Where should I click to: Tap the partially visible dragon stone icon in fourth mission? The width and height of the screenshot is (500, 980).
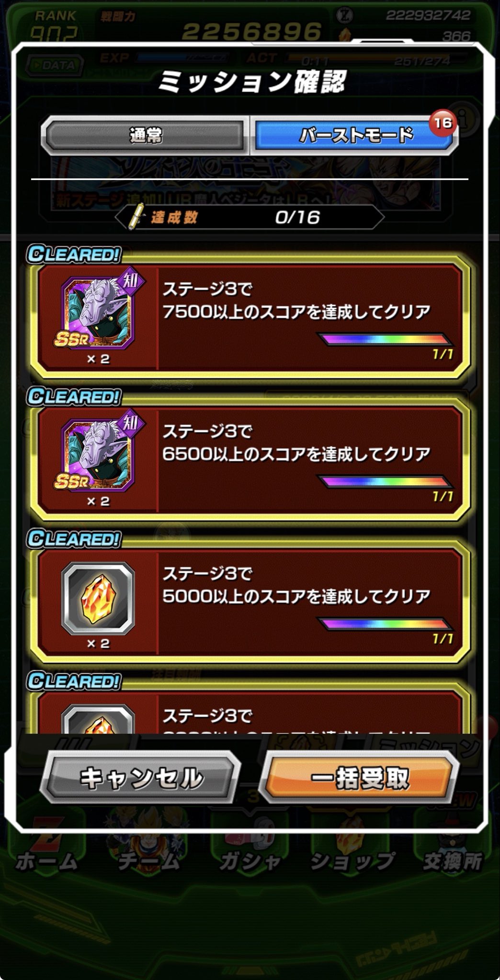[98, 719]
